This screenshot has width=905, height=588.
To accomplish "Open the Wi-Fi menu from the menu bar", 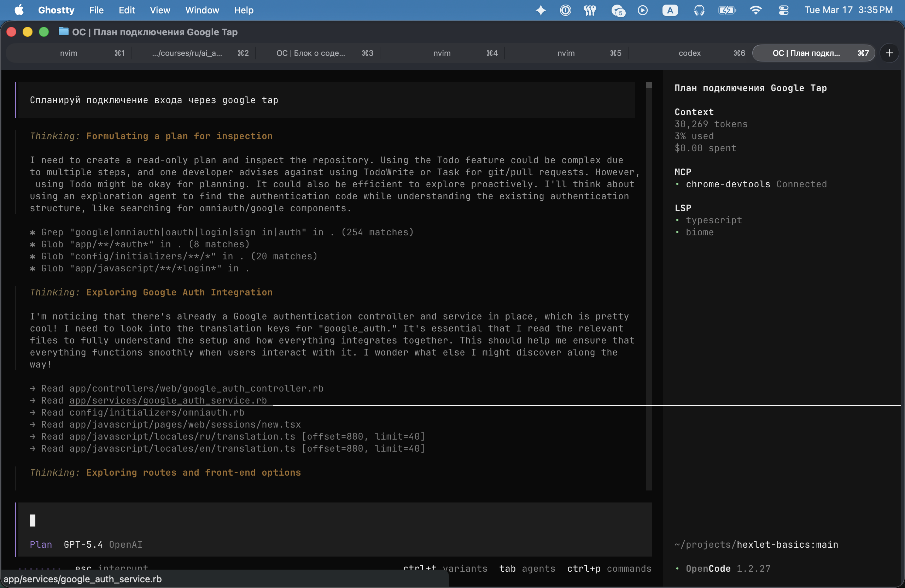I will 756,10.
